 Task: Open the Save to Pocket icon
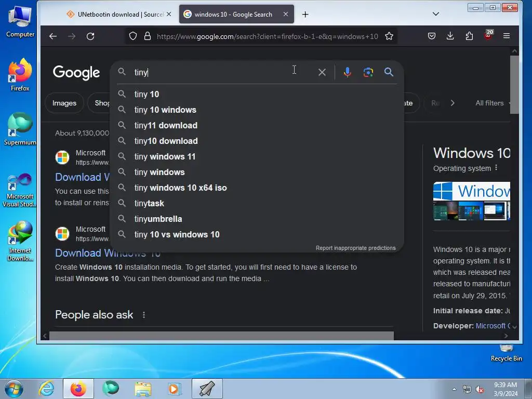(x=432, y=36)
